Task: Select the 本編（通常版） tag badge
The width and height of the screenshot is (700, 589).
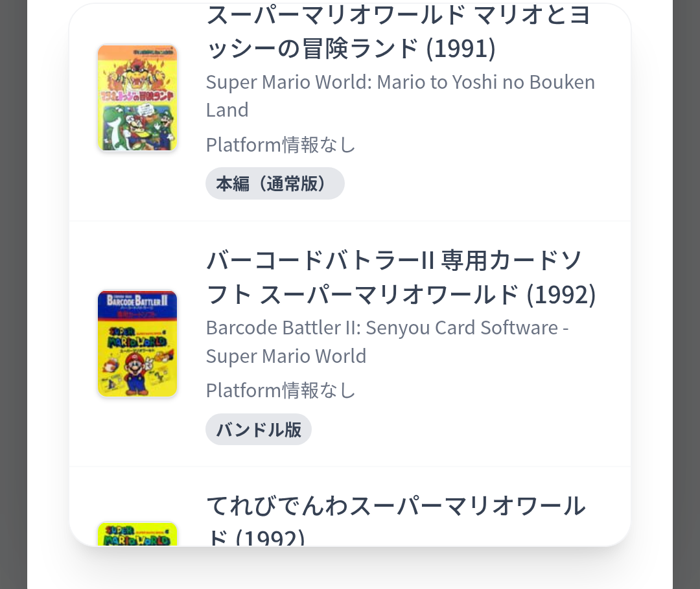Action: tap(275, 183)
